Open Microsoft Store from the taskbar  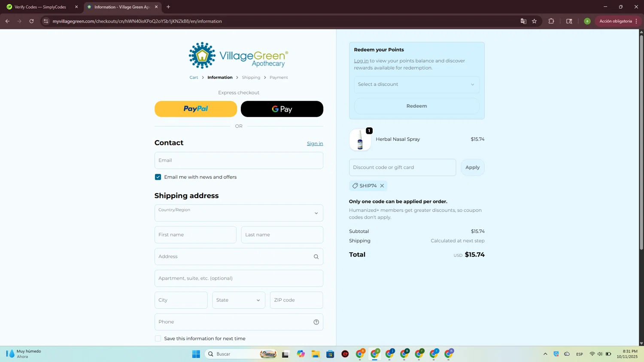pos(330,354)
